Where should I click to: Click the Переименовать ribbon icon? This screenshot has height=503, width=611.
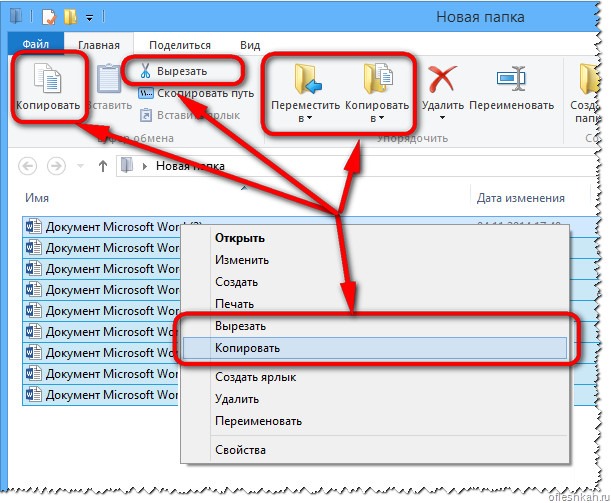(x=511, y=78)
